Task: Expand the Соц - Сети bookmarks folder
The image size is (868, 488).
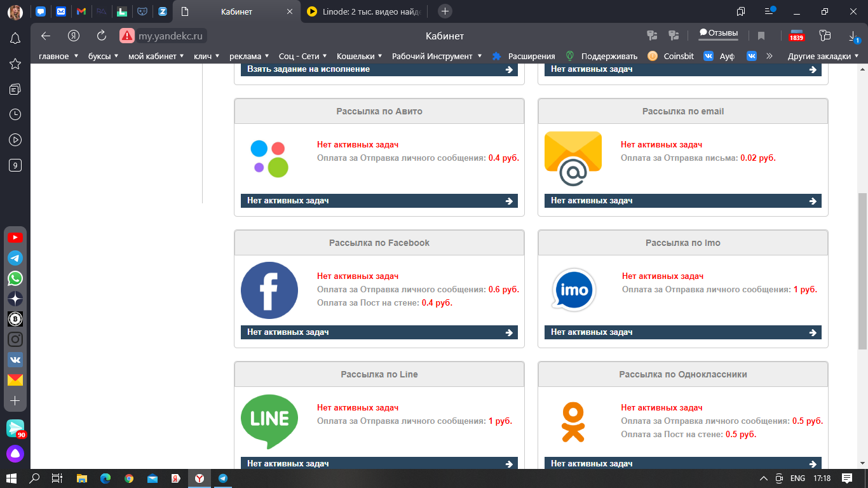Action: tap(303, 56)
